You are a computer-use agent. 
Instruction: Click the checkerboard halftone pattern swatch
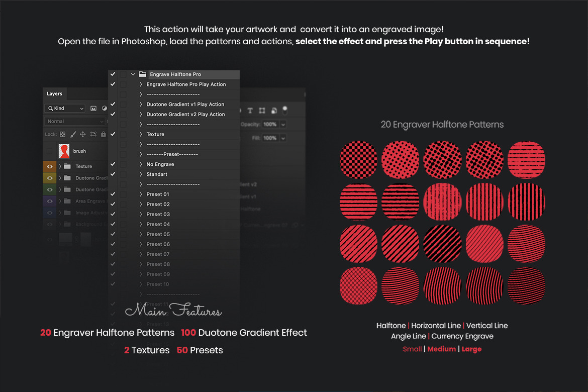pos(358,159)
